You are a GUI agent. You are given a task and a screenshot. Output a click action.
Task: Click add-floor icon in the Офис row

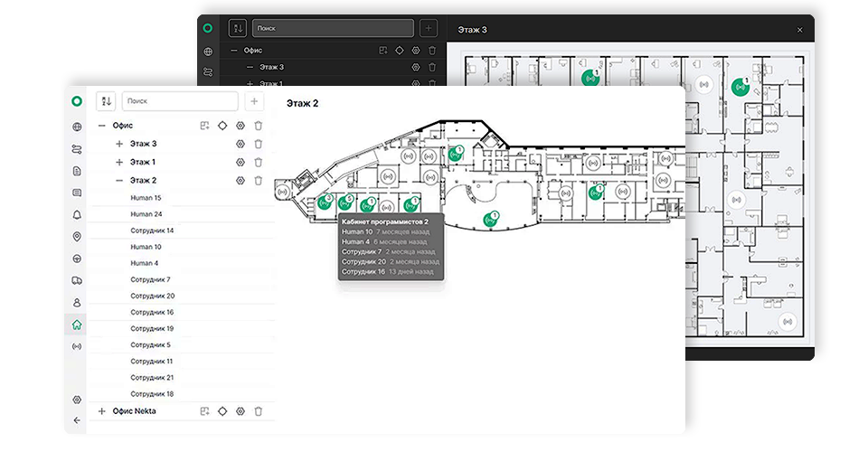205,126
